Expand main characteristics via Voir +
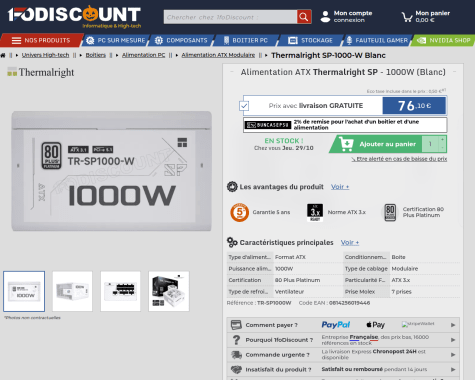 350,242
